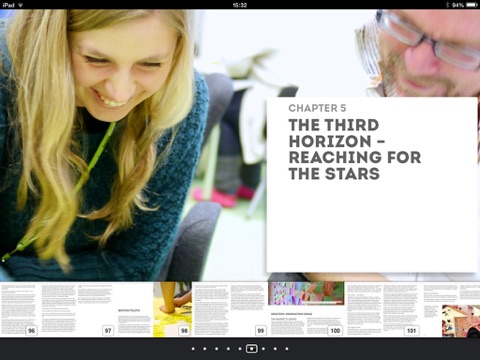Open the partially visible thumbnail after page 101
Image resolution: width=480 pixels, height=360 pixels.
(451, 309)
